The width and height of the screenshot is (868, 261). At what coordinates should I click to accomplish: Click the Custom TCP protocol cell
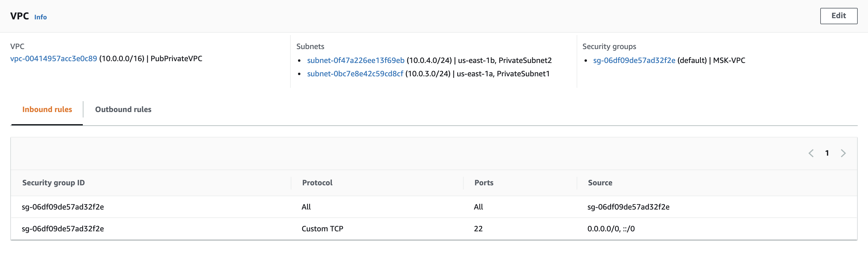coord(322,229)
